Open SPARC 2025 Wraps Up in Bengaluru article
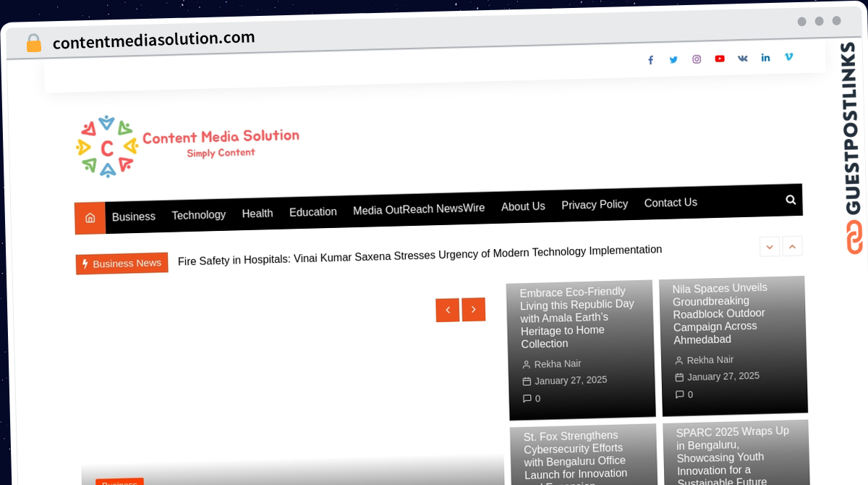The width and height of the screenshot is (868, 485). pos(733,456)
